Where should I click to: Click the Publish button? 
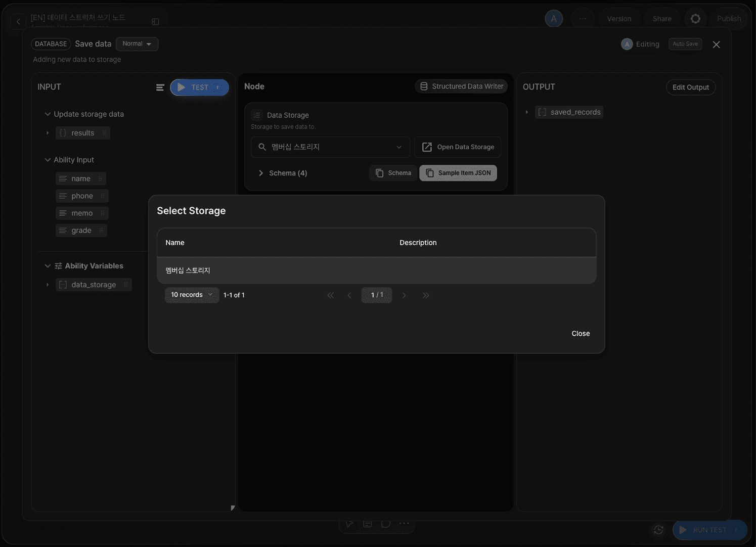coord(729,19)
